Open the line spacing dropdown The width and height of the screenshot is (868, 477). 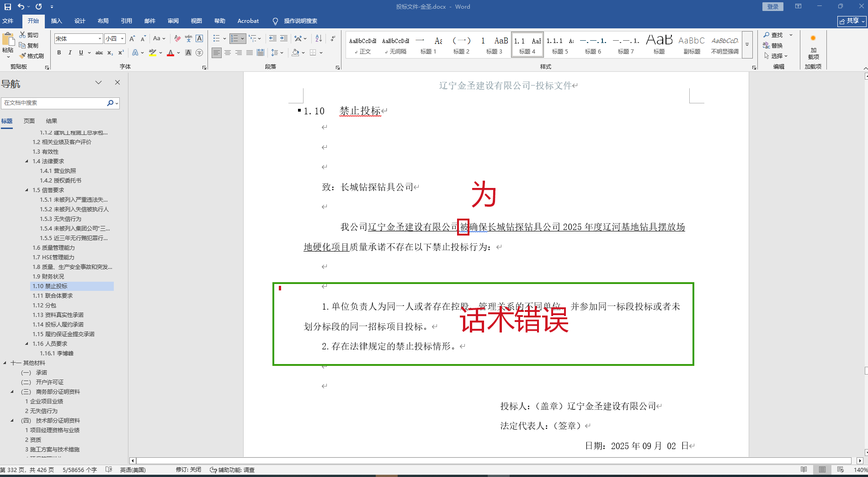[x=282, y=53]
